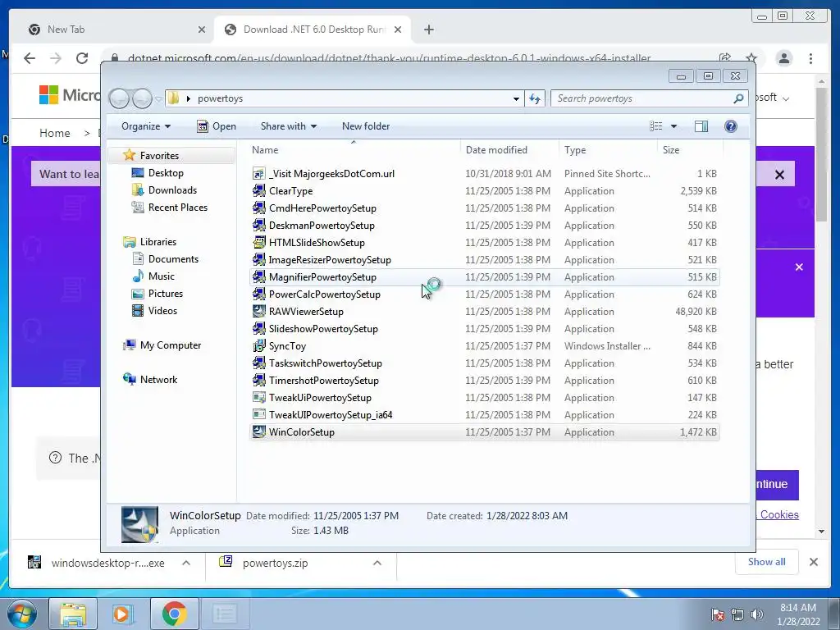The image size is (840, 630).
Task: Expand windowsdesktop-r....exe download options chevron
Action: click(x=186, y=563)
